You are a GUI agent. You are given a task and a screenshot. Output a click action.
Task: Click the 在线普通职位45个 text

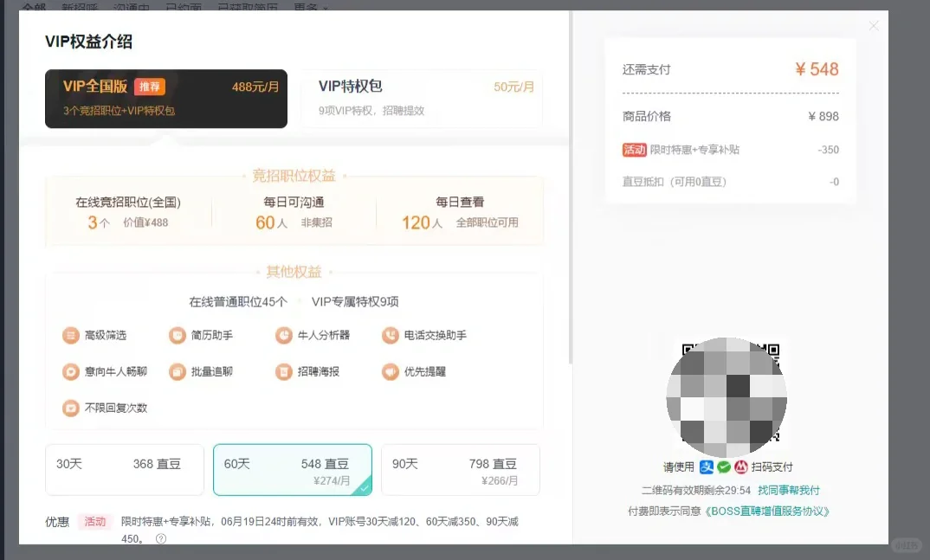coord(238,301)
